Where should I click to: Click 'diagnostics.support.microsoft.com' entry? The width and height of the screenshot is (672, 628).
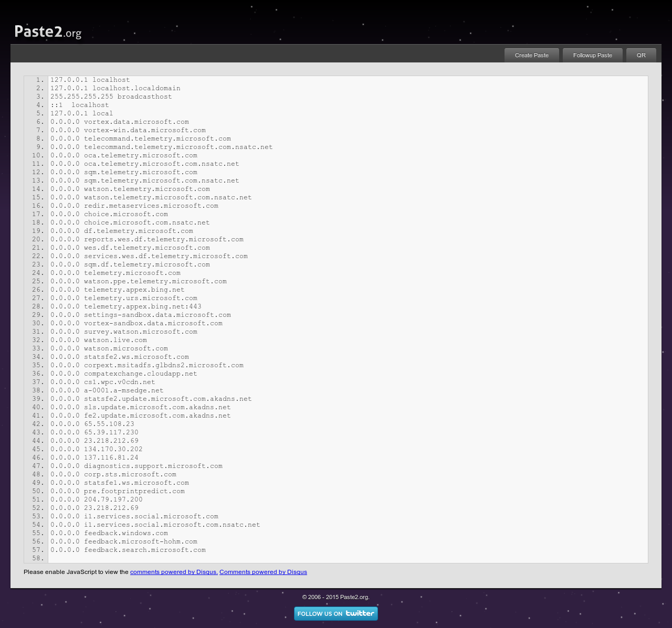click(x=153, y=466)
